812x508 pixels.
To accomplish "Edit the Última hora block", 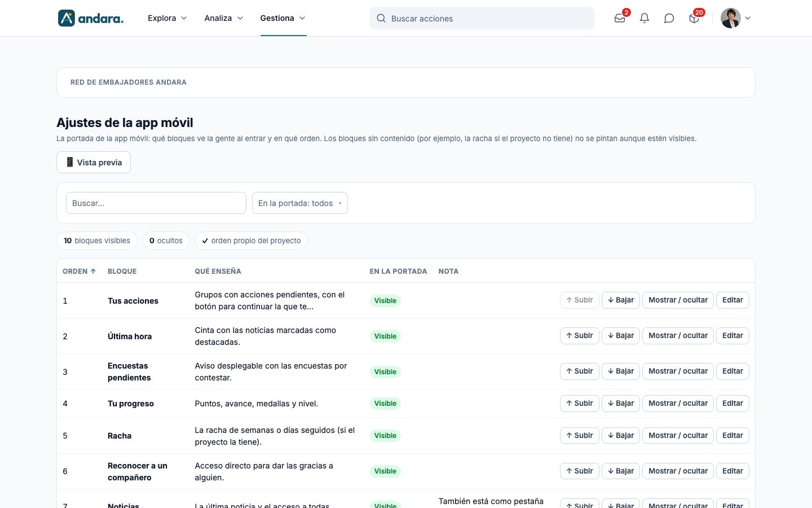I will coord(732,336).
